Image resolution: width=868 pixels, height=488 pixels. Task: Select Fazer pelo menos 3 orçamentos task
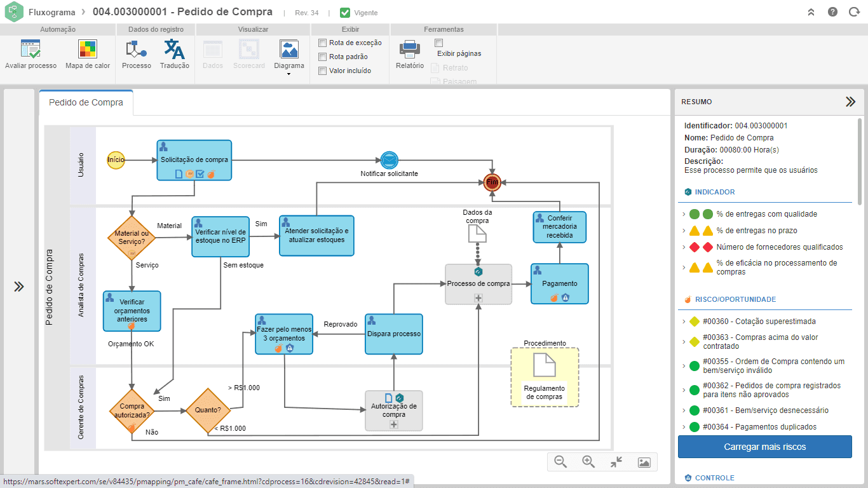(284, 334)
